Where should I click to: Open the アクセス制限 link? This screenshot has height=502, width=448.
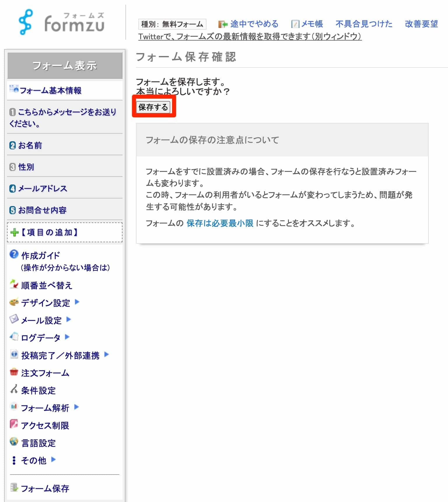45,425
